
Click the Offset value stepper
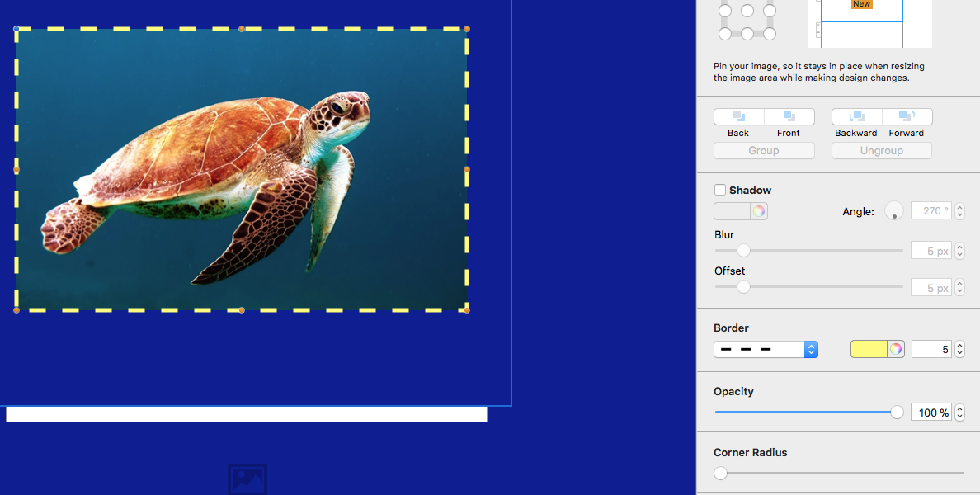coord(960,287)
